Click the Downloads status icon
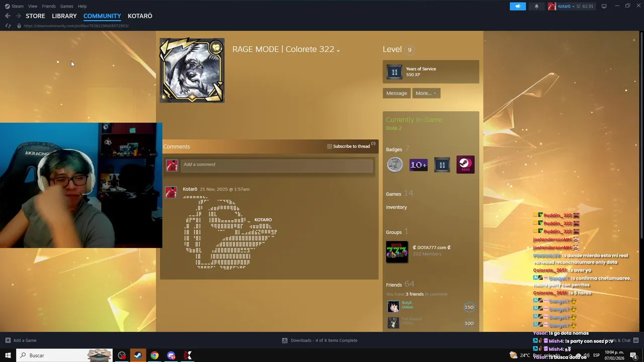This screenshot has height=362, width=644. [285, 340]
